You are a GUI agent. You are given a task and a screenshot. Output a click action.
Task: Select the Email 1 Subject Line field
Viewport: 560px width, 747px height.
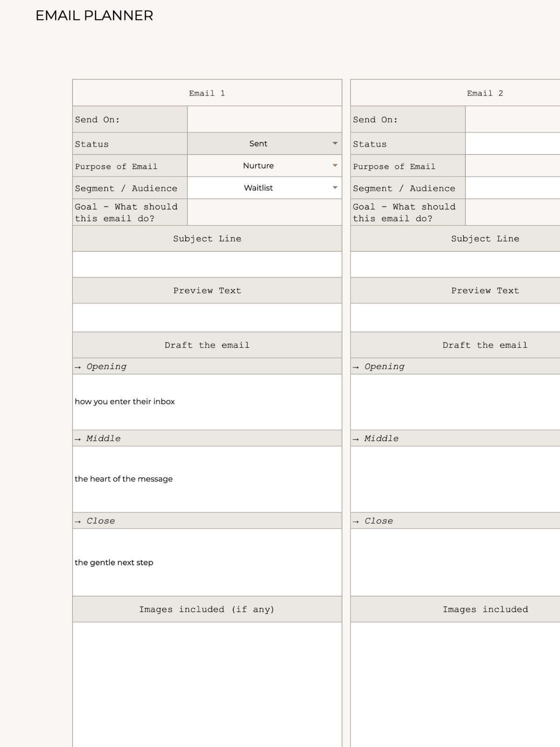click(x=207, y=265)
